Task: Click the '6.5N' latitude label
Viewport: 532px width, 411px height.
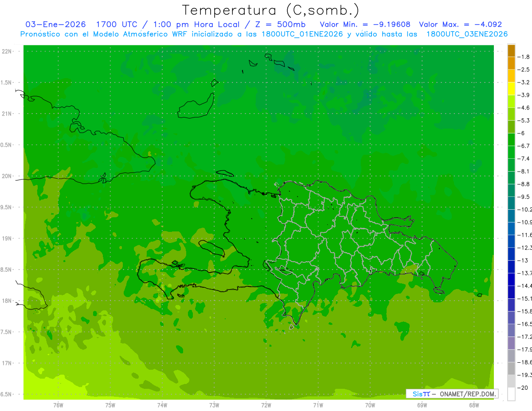Action: (x=6, y=395)
